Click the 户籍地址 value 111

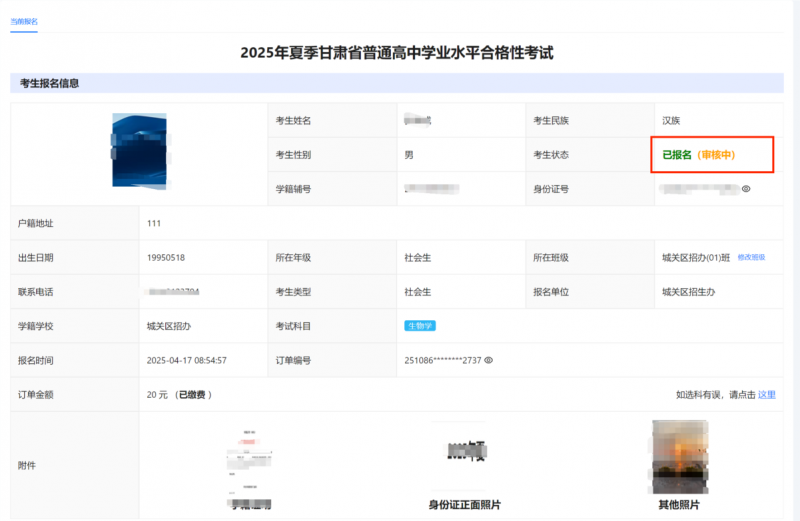pyautogui.click(x=154, y=223)
